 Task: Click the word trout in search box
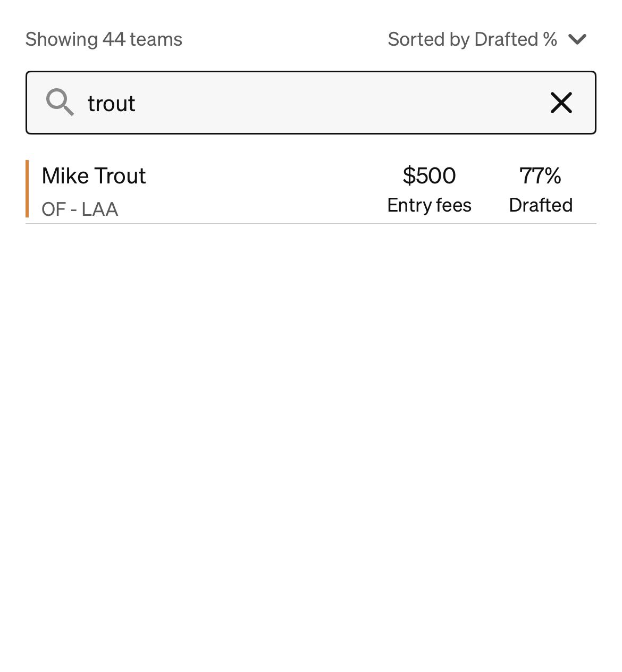pos(111,103)
